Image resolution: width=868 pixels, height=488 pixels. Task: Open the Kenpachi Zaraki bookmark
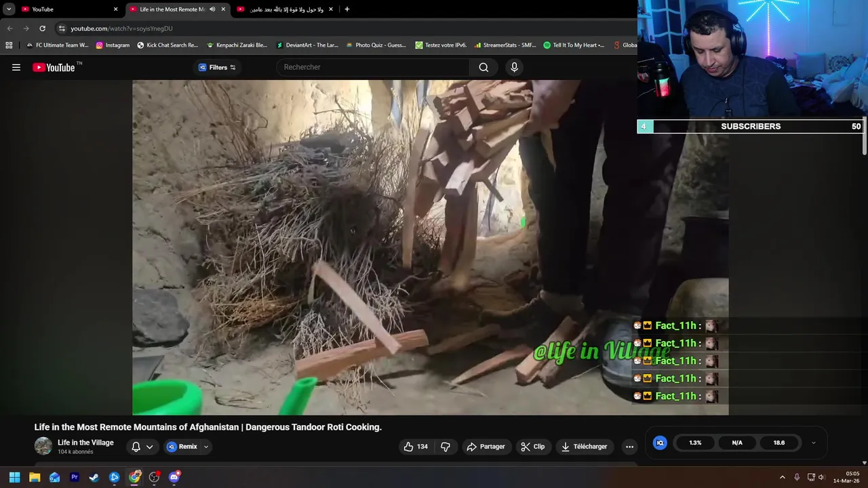click(x=237, y=45)
